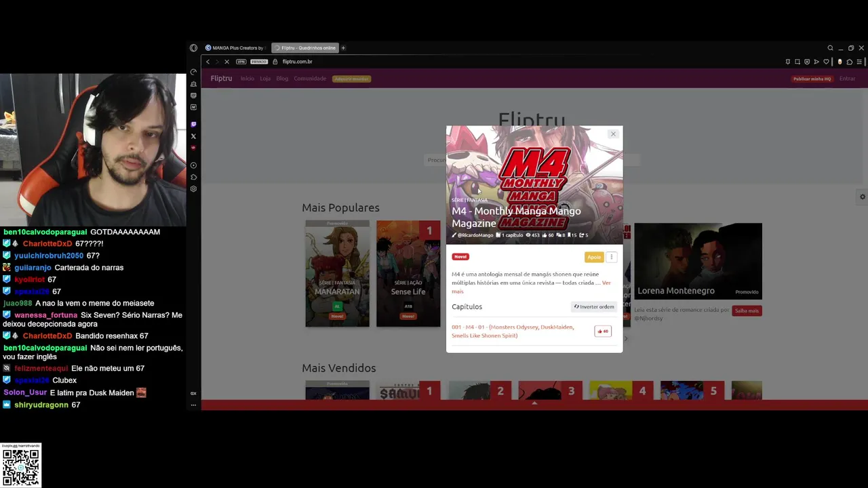
Task: Open the speed dial sidebar icon
Action: pos(193,72)
